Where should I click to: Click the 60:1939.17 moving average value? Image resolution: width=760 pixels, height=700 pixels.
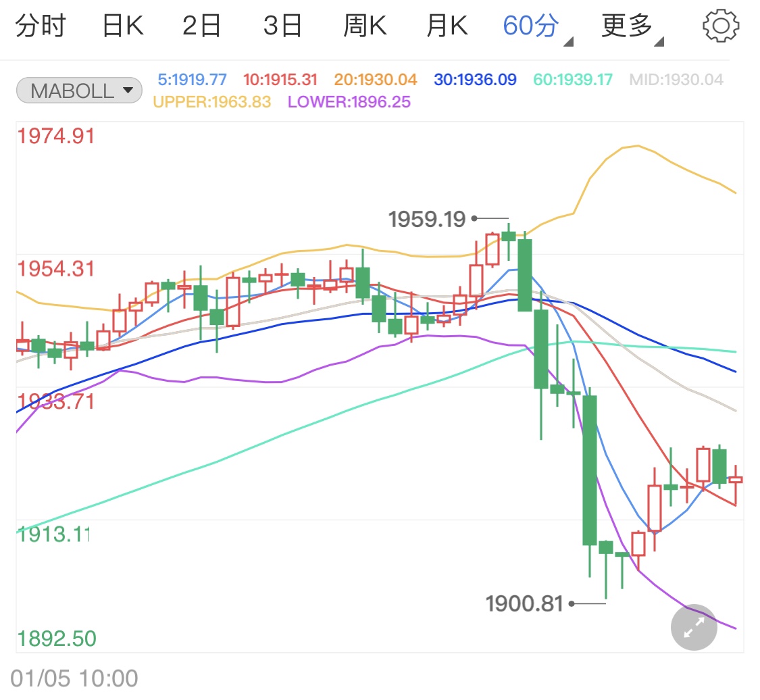point(573,80)
